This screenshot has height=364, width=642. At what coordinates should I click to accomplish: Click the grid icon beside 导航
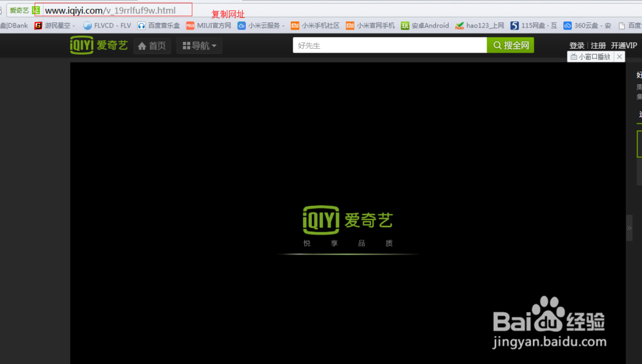186,46
